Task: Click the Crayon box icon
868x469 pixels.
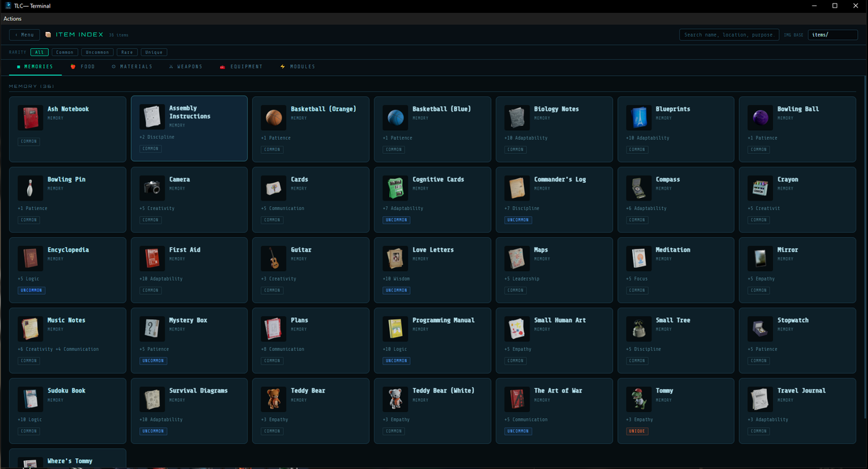Action: pos(760,188)
